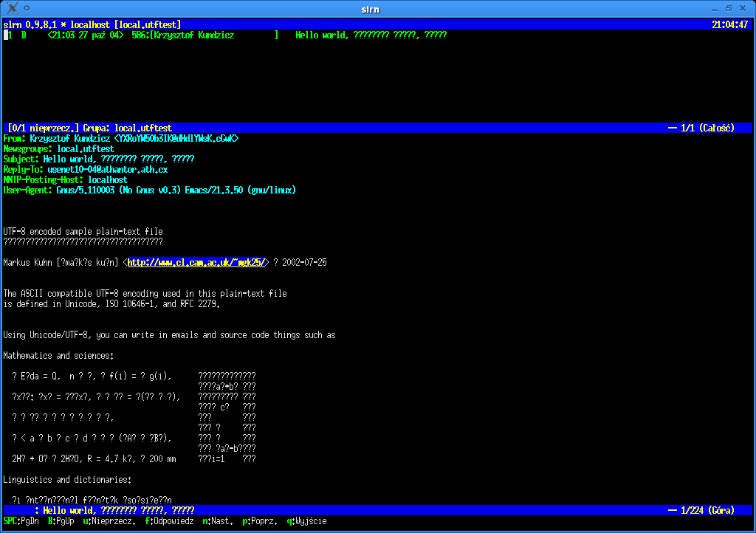Click the n:Nast. shortcut hint
This screenshot has width=756, height=533.
tap(218, 521)
